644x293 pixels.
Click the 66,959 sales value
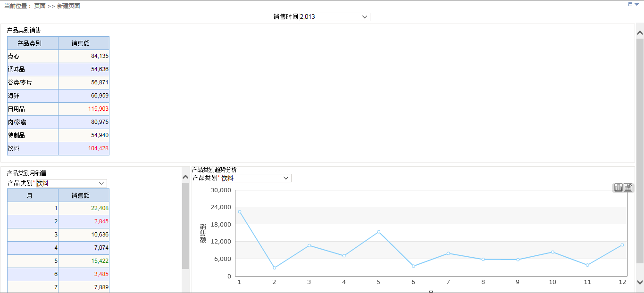pyautogui.click(x=100, y=96)
